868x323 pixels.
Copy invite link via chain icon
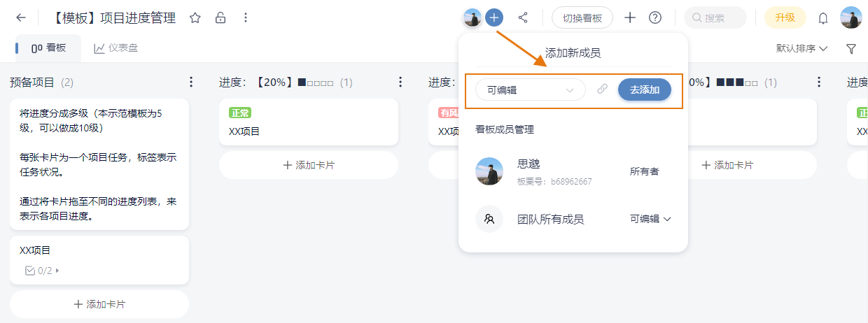[x=602, y=89]
